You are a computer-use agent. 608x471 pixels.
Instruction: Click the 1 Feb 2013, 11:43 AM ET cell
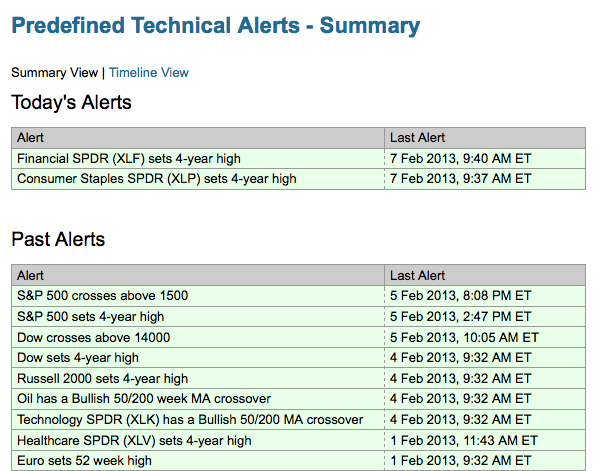[485, 440]
